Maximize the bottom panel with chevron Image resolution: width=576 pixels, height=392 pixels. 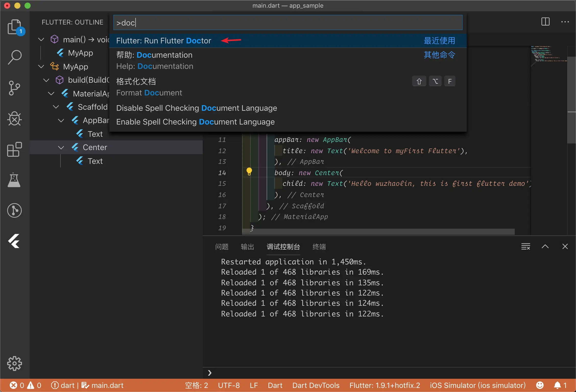[x=545, y=247]
